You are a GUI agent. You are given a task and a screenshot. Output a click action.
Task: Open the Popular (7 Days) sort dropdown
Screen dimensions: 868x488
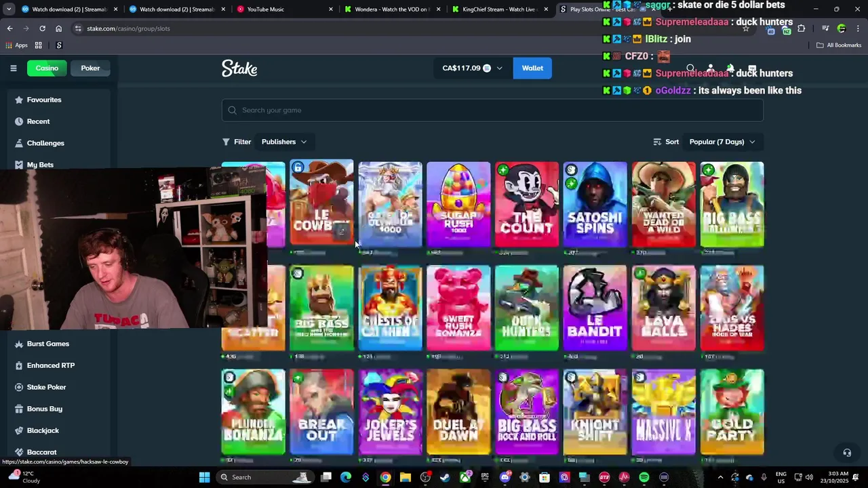[x=722, y=142]
